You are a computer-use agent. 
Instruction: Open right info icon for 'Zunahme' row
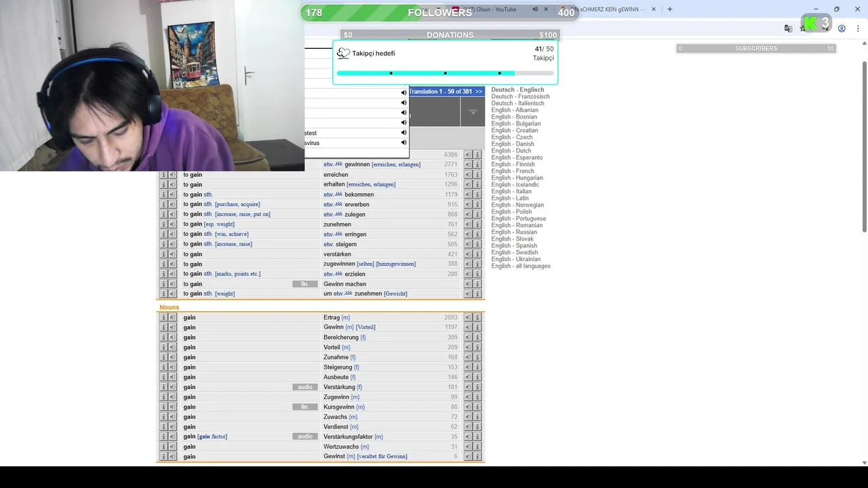477,357
